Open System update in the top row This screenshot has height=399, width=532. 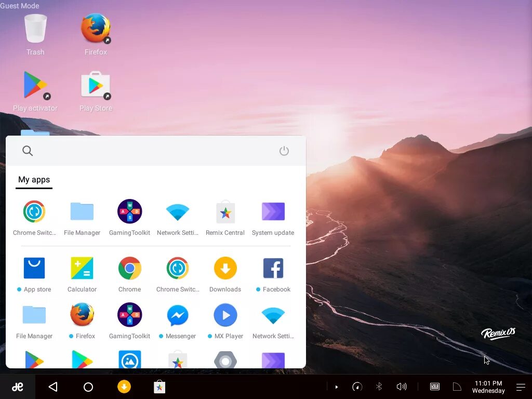pos(273,218)
